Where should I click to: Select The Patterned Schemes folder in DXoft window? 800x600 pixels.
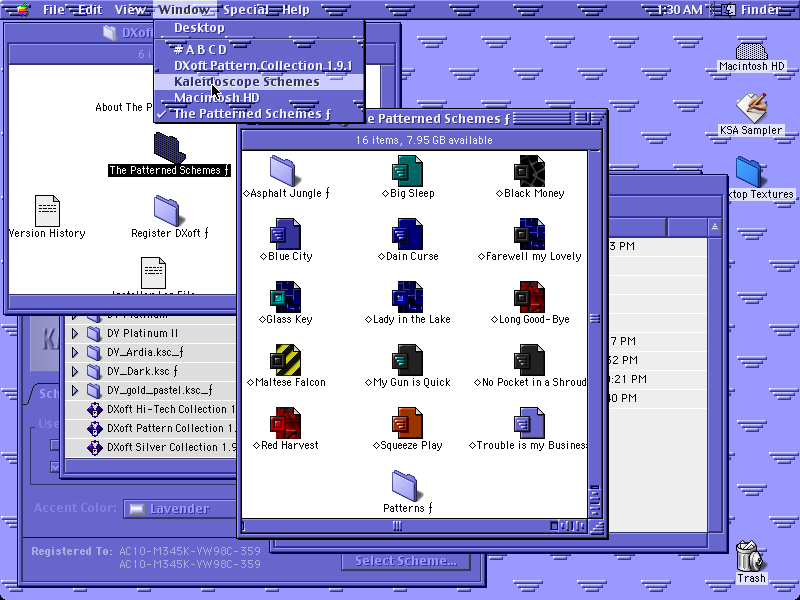click(169, 147)
